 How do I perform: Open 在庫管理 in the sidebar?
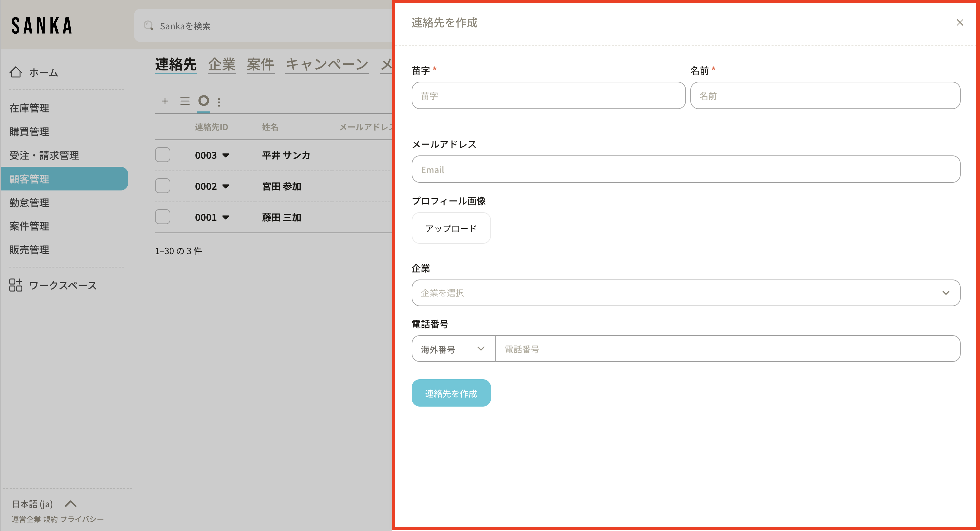29,108
